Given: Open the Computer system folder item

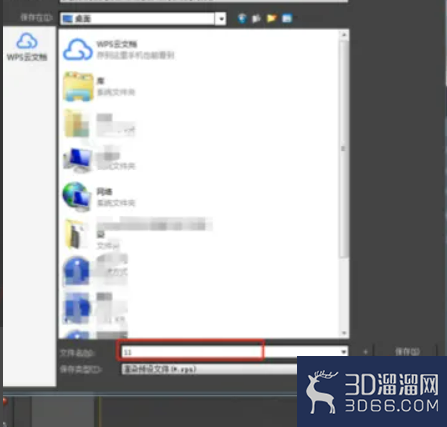Looking at the screenshot, I should (99, 160).
